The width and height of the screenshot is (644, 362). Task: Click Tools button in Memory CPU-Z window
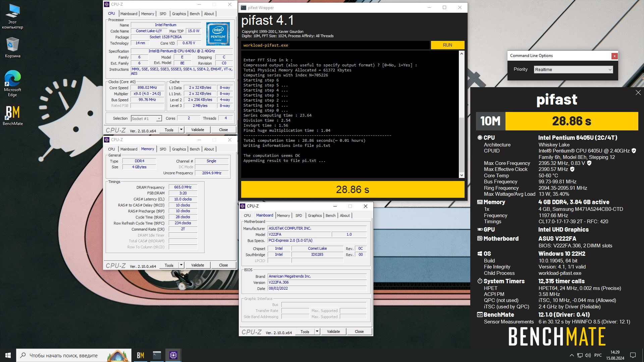click(x=169, y=265)
